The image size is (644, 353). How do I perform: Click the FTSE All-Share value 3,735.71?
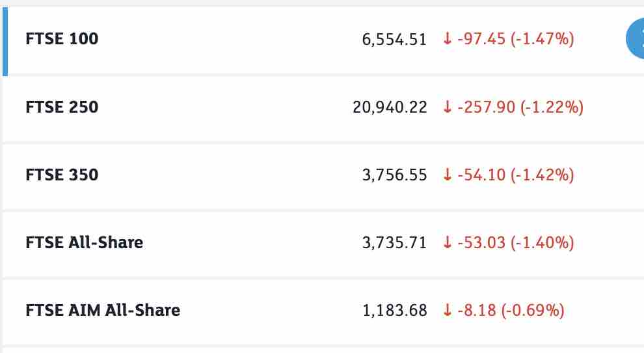[x=394, y=243]
